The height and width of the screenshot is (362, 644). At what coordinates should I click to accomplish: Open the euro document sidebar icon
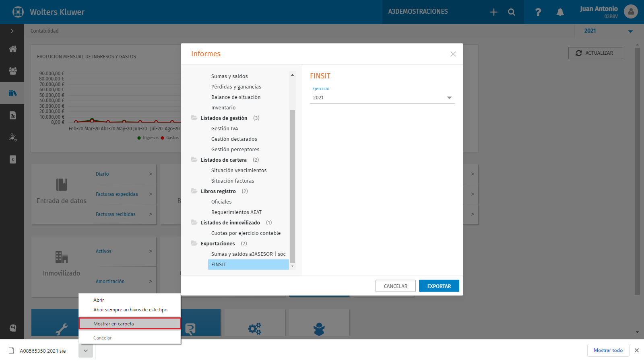pos(13,159)
